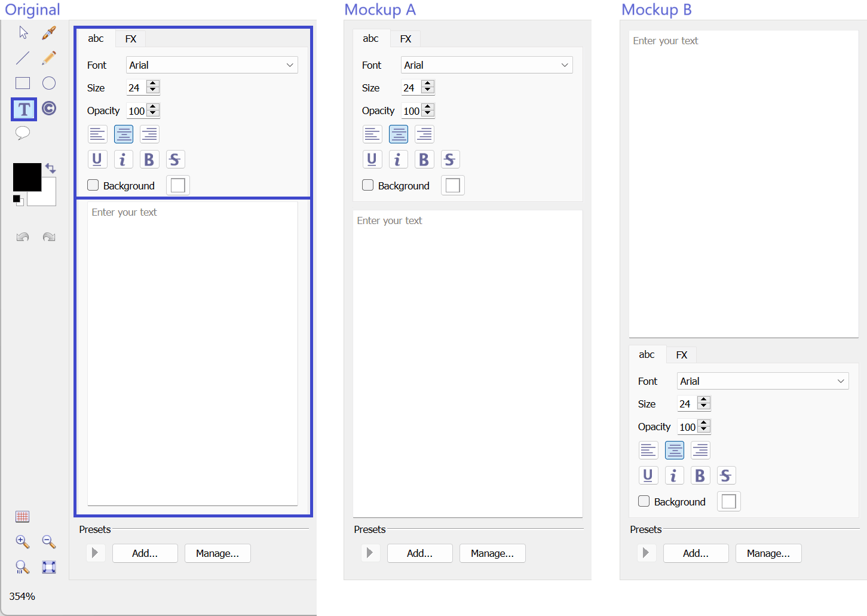The height and width of the screenshot is (616, 867).
Task: Align text left in Mockup A
Action: click(x=372, y=134)
